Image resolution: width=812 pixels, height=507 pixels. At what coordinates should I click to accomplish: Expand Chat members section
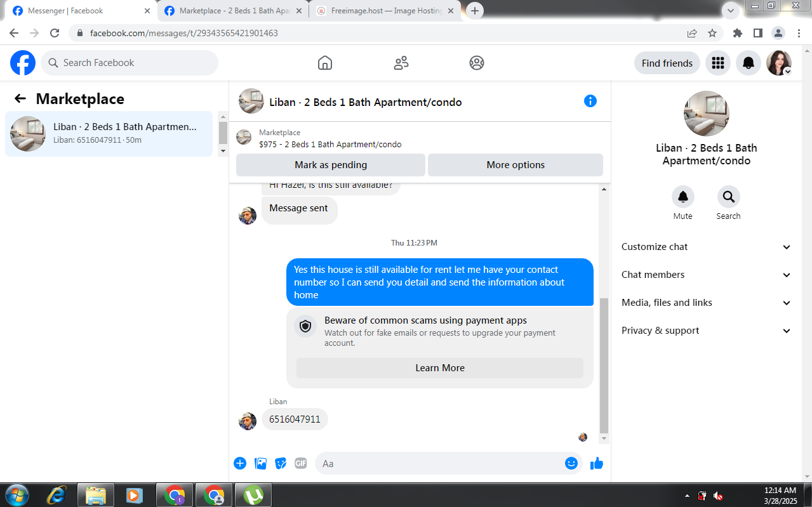pyautogui.click(x=707, y=275)
